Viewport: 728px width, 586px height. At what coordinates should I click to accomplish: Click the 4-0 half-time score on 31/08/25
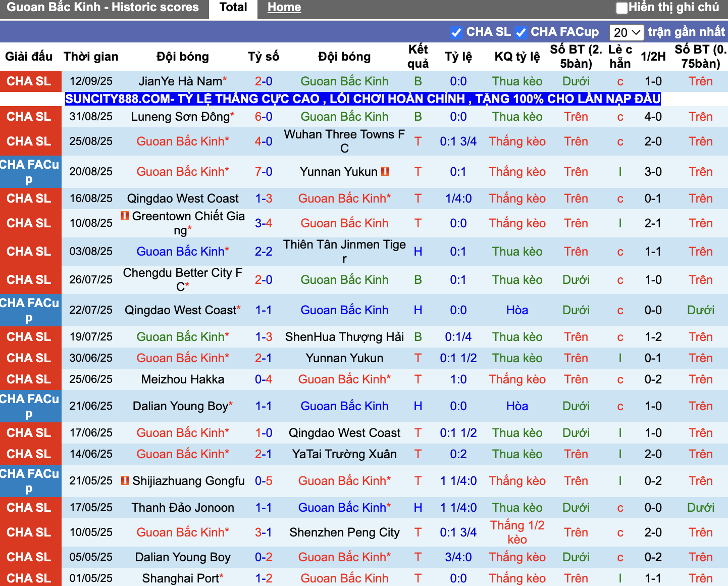(x=653, y=117)
